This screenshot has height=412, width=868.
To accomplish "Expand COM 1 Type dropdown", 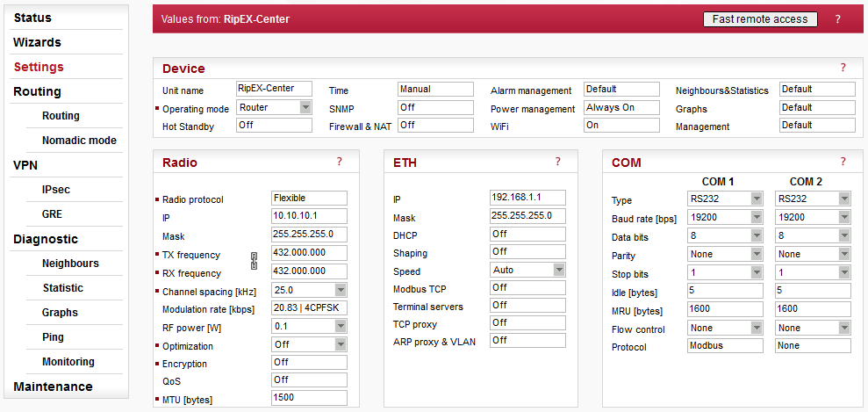I will (x=757, y=199).
